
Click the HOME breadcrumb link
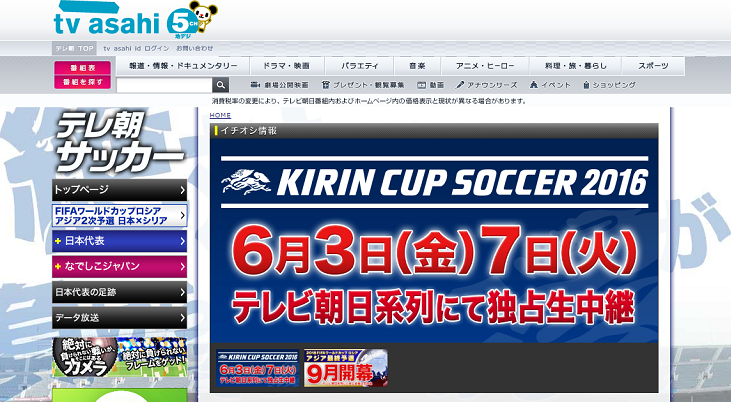tap(220, 116)
